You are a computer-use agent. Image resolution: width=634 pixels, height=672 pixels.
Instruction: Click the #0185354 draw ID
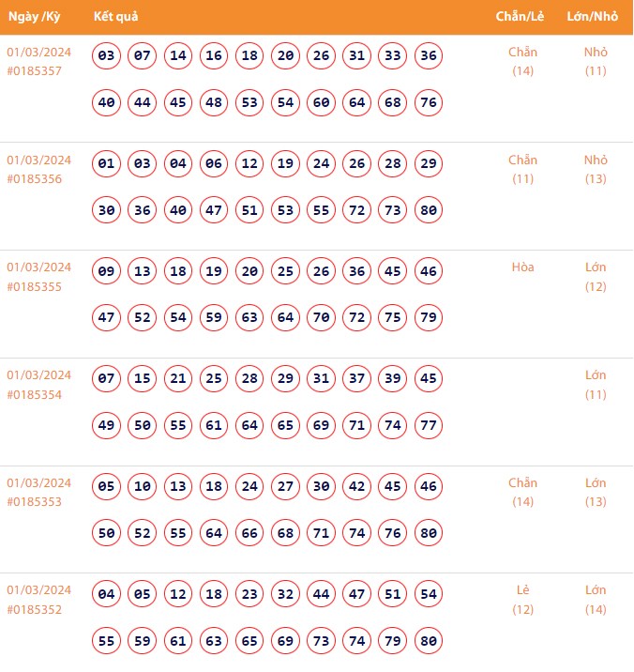[35, 394]
